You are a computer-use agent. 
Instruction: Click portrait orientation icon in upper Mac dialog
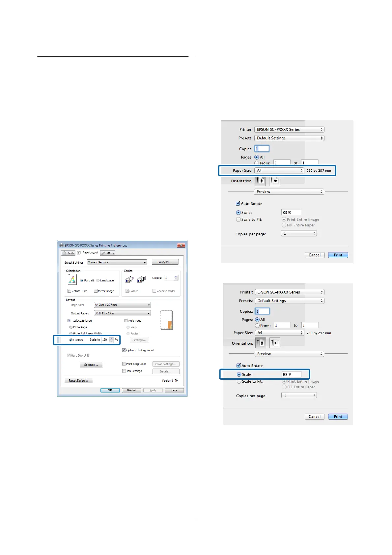pos(260,181)
